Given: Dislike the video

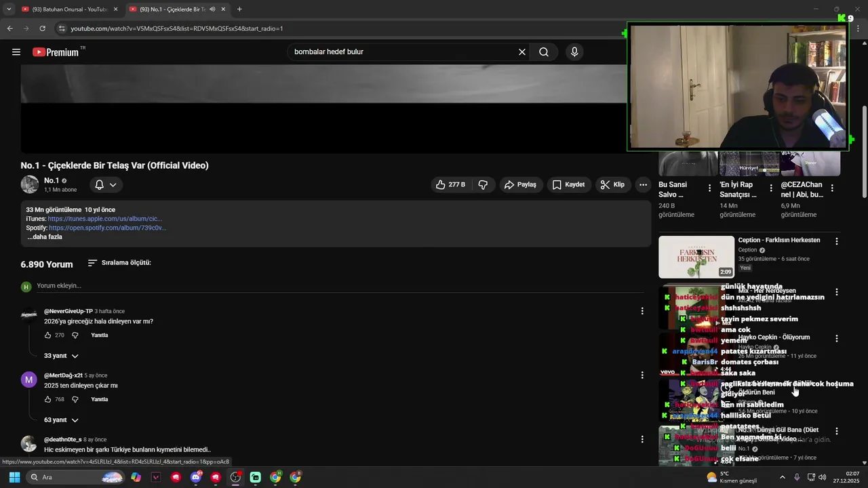Looking at the screenshot, I should 483,184.
